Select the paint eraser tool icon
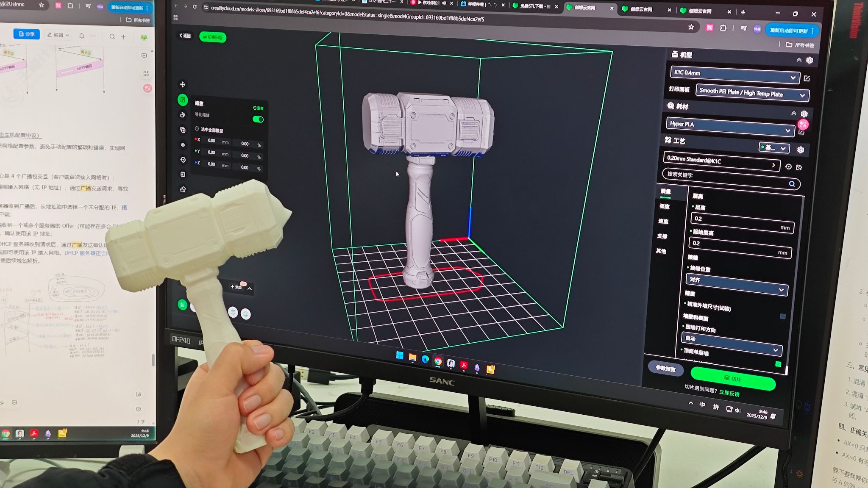868x488 pixels. click(183, 189)
